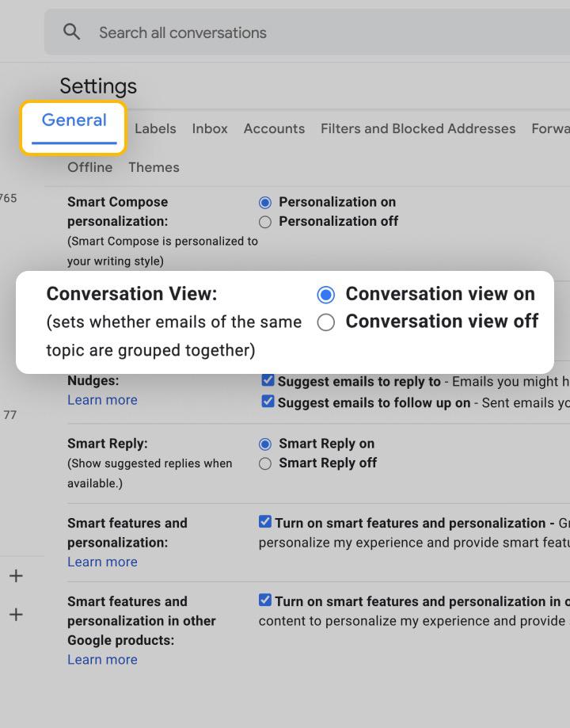Enable Conversation view off option

point(325,322)
